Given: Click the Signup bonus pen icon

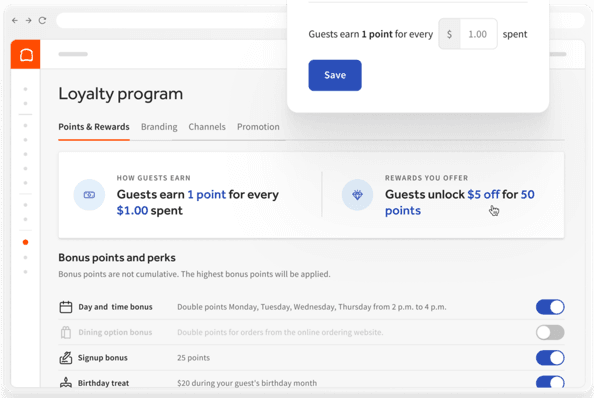Looking at the screenshot, I should pyautogui.click(x=66, y=357).
